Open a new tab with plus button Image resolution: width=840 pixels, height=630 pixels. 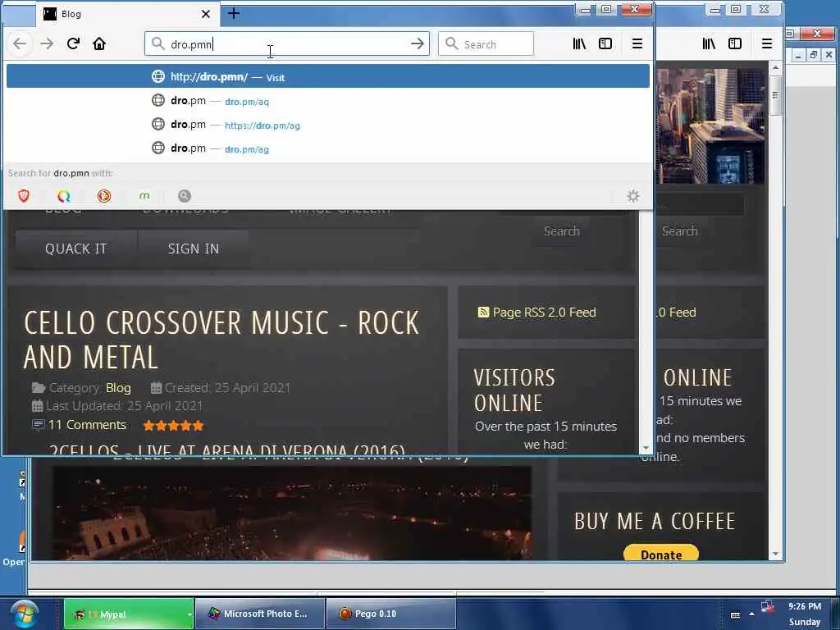click(234, 14)
